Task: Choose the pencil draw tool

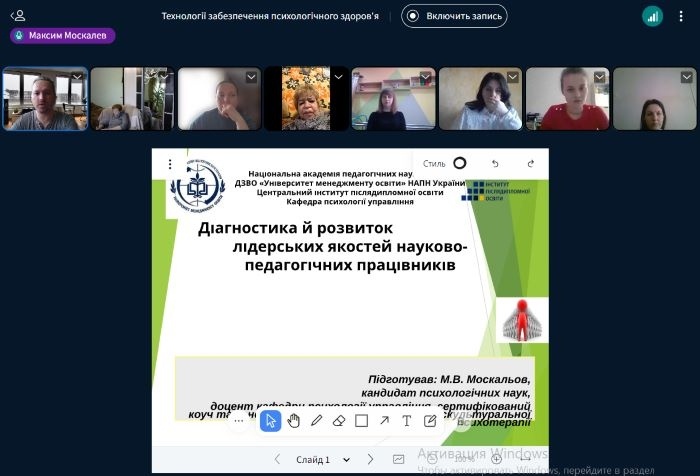Action: pyautogui.click(x=317, y=421)
